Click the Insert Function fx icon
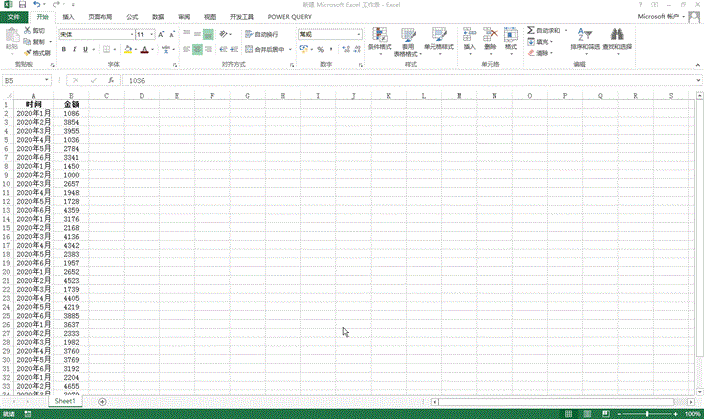The width and height of the screenshot is (704, 419). (x=107, y=80)
